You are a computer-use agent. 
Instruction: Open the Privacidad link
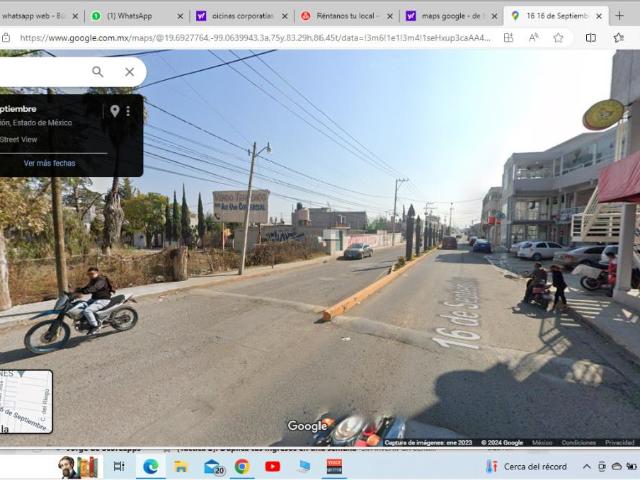[620, 442]
